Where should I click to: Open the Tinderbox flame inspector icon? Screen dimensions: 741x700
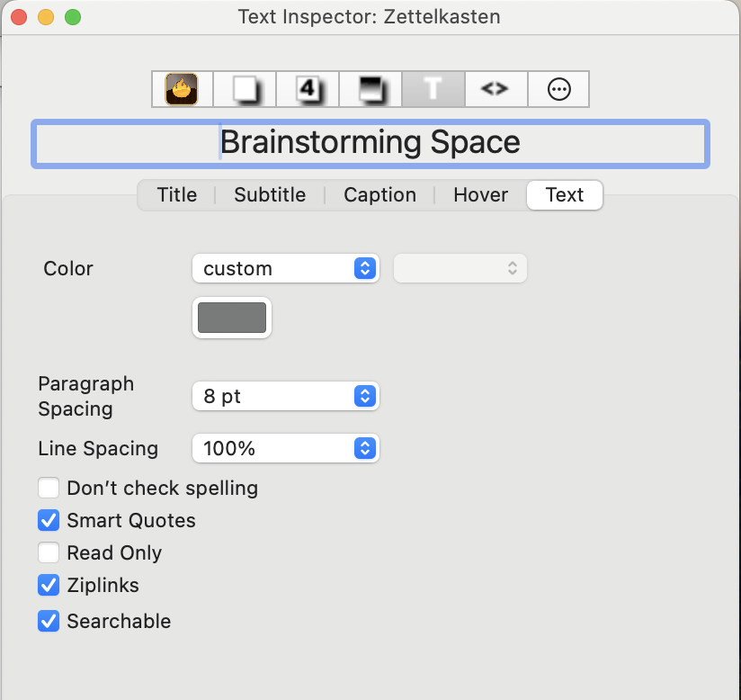(x=182, y=89)
